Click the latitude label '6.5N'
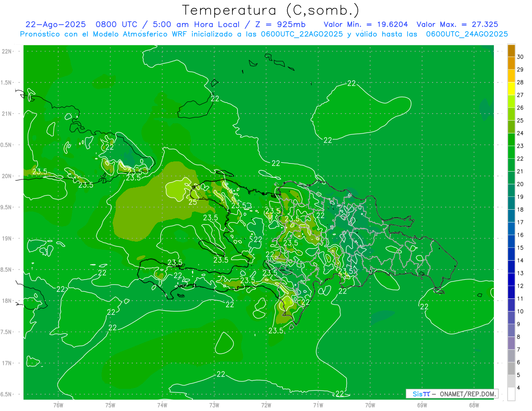Viewport: 532px width, 411px height. [6, 394]
